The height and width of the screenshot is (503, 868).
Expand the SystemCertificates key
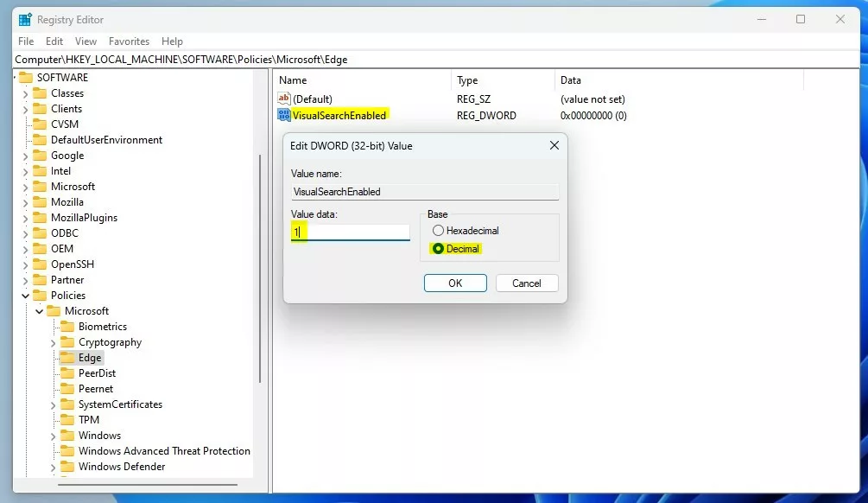tap(54, 405)
